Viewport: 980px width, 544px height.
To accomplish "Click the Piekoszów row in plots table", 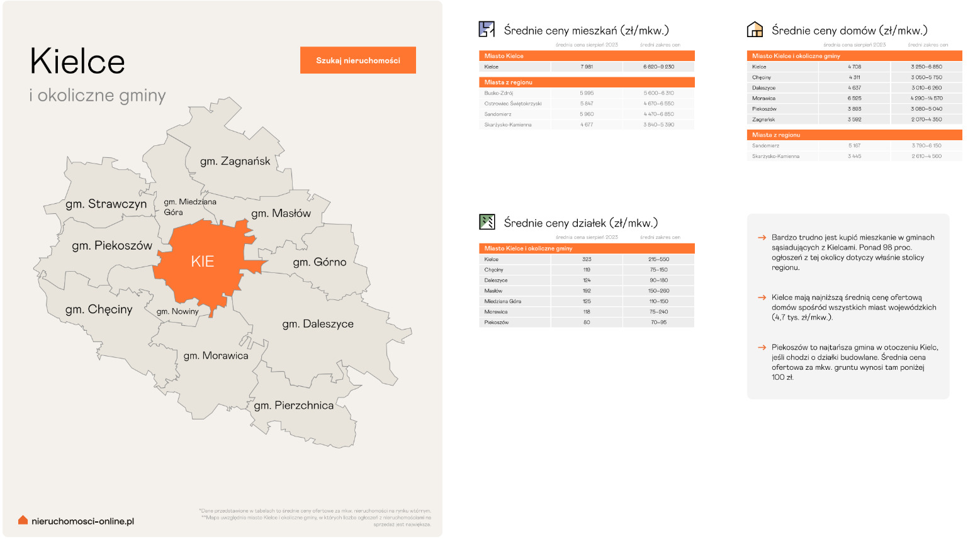I will coord(586,322).
